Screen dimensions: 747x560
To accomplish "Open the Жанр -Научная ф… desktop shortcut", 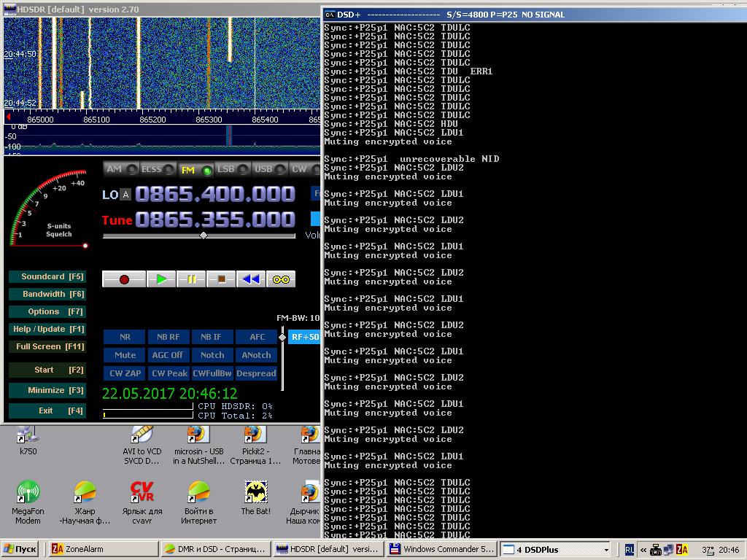I will pyautogui.click(x=85, y=502).
